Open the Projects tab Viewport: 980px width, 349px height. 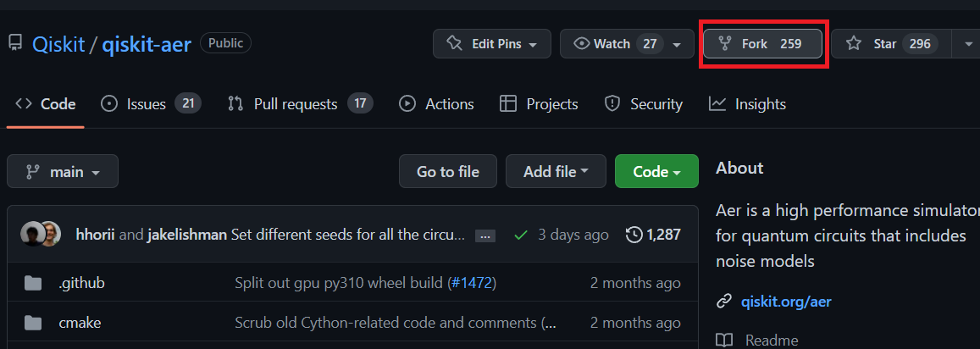(539, 104)
